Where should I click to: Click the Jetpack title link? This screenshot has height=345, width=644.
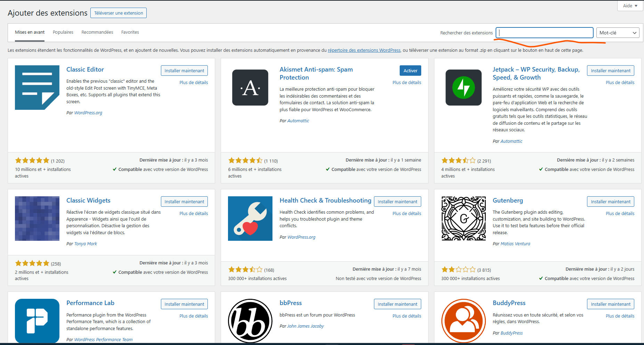coord(536,73)
